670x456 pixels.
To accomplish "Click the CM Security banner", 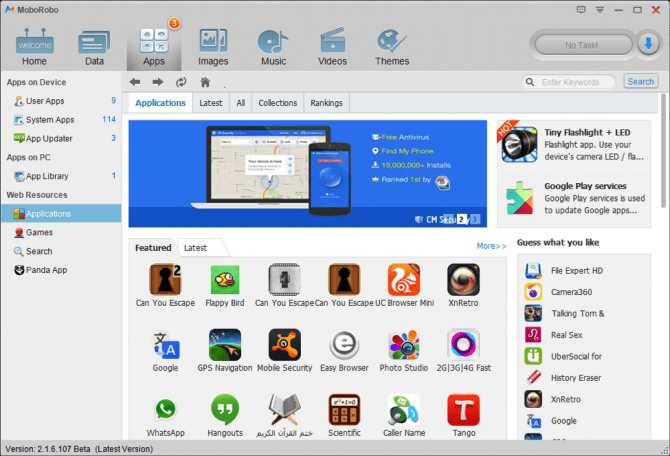I will pos(308,174).
